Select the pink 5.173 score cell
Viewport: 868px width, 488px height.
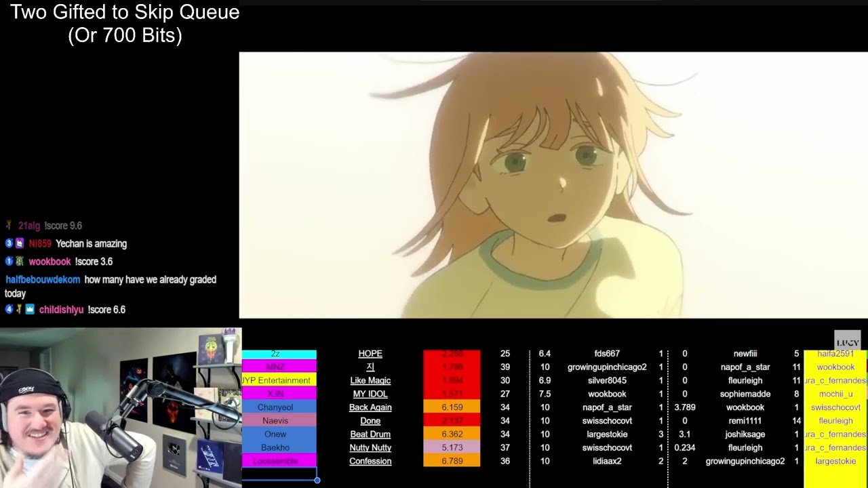452,448
